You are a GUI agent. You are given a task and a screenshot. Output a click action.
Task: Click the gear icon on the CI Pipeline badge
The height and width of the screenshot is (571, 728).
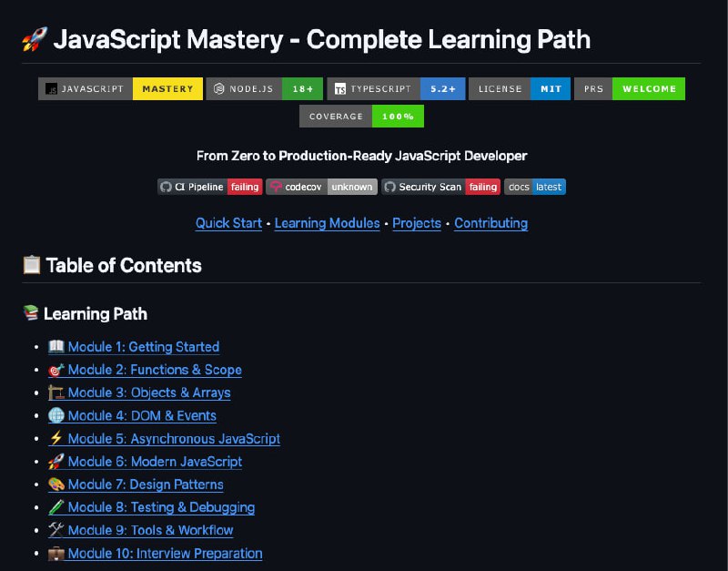pos(164,186)
